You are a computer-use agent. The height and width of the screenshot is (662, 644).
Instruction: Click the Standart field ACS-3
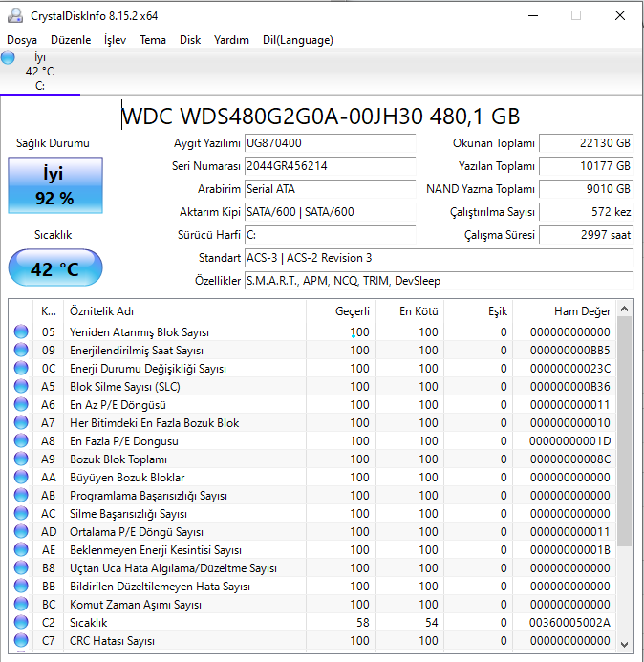click(440, 258)
